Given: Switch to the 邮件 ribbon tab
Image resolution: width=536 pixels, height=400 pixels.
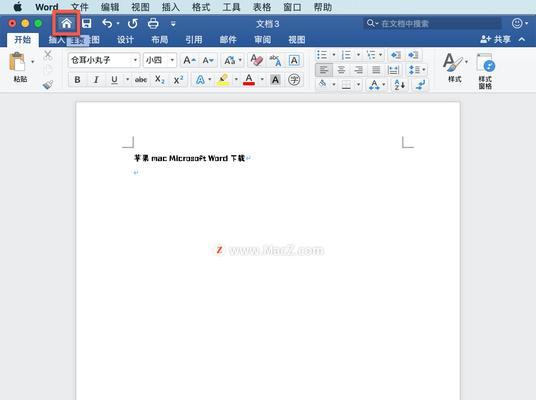Looking at the screenshot, I should pyautogui.click(x=228, y=40).
